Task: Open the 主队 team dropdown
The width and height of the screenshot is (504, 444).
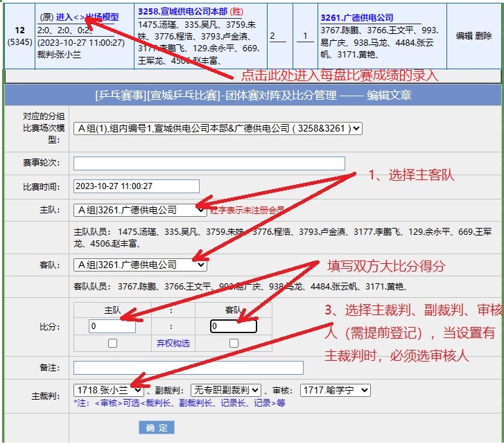Action: pos(140,209)
